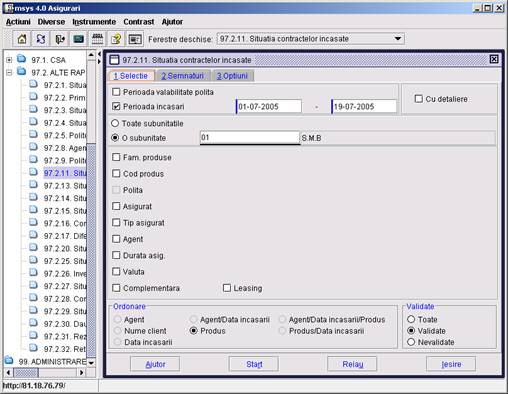The width and height of the screenshot is (508, 394).
Task: Click the document icon beside 97.2.32. Ret
Action: 33,348
